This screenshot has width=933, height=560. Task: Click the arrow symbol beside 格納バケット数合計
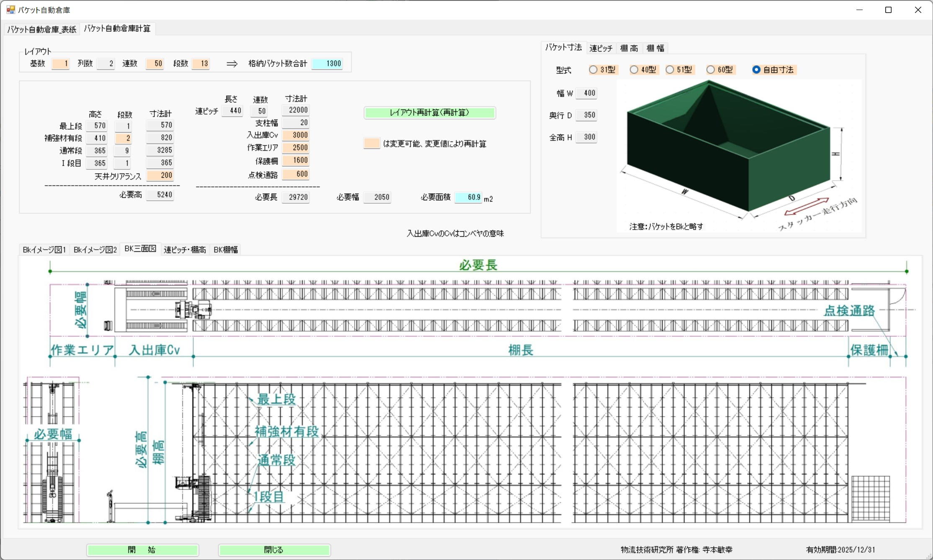pyautogui.click(x=232, y=64)
